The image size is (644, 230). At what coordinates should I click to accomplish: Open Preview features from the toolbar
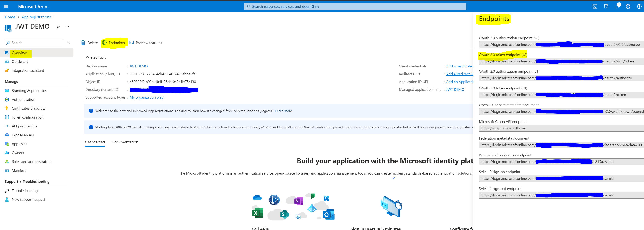pyautogui.click(x=146, y=43)
